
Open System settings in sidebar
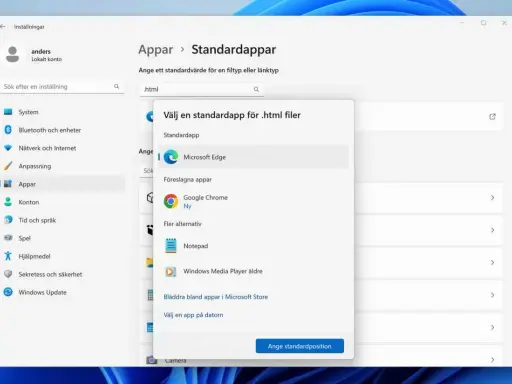pos(63,112)
